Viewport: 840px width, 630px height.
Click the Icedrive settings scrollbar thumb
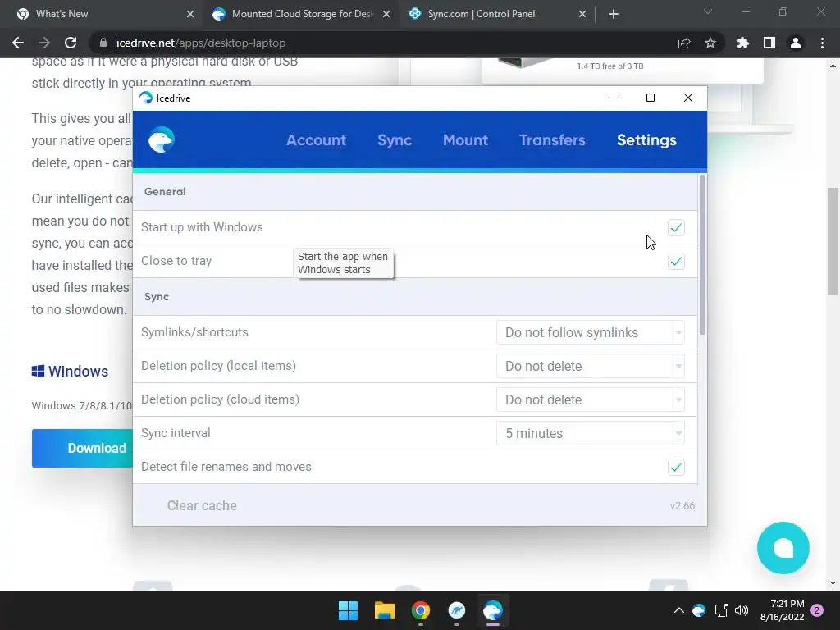[702, 254]
